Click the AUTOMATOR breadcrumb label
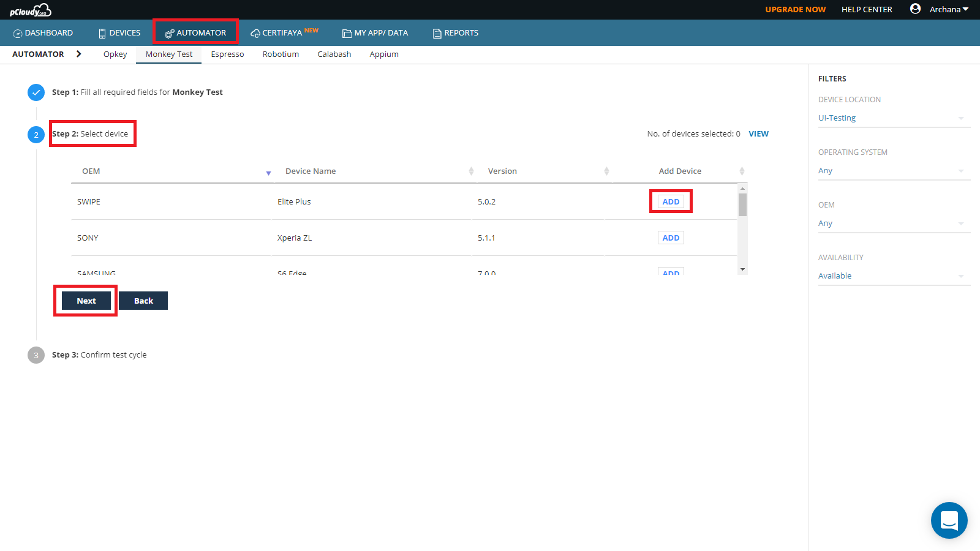Viewport: 980px width, 551px height. click(x=38, y=54)
